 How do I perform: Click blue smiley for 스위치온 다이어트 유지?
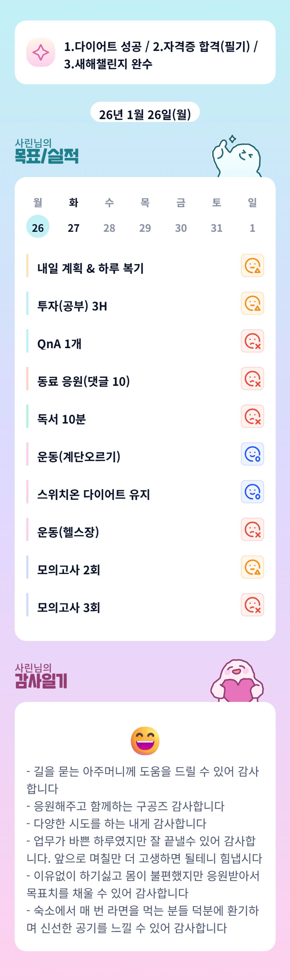tap(252, 492)
